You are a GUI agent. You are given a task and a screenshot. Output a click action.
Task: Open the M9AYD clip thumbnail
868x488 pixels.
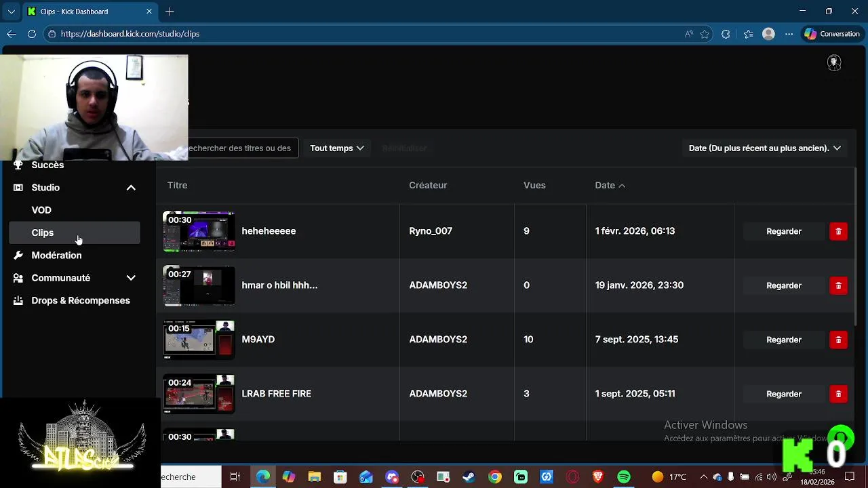199,340
